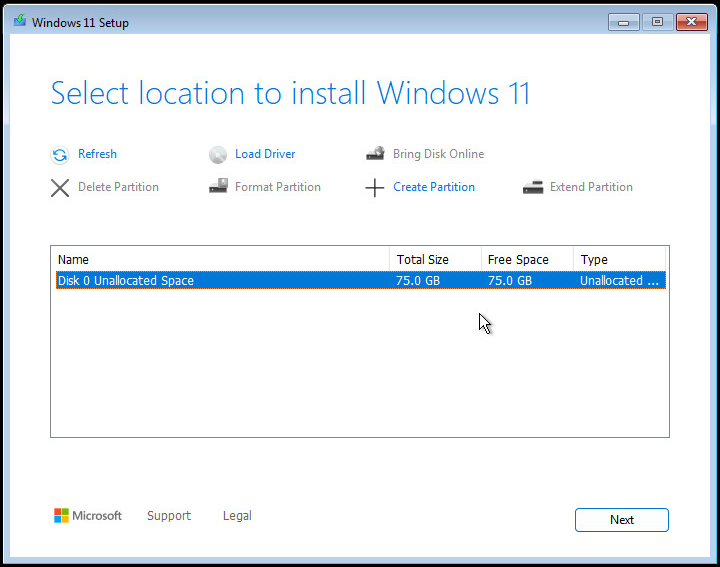
Task: Click the Free Space column header
Action: pyautogui.click(x=527, y=259)
